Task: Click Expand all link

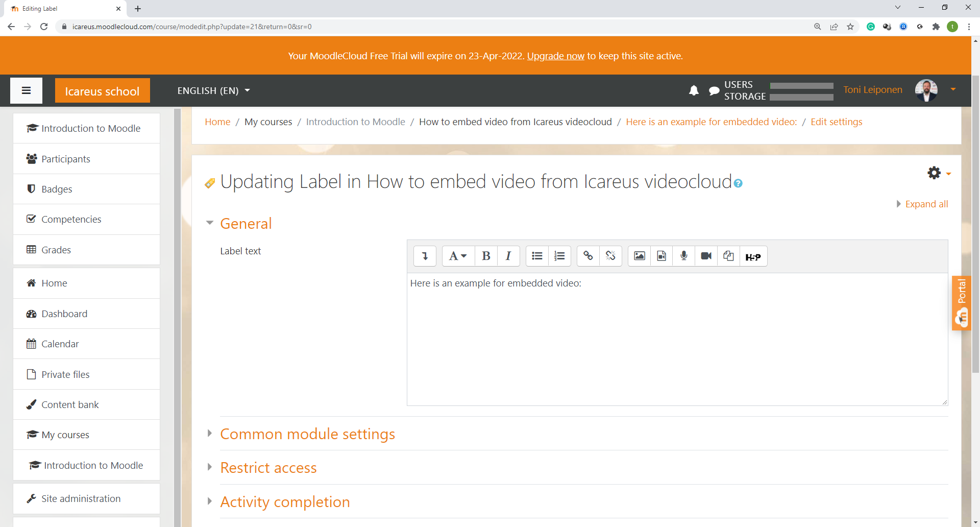Action: click(x=926, y=204)
